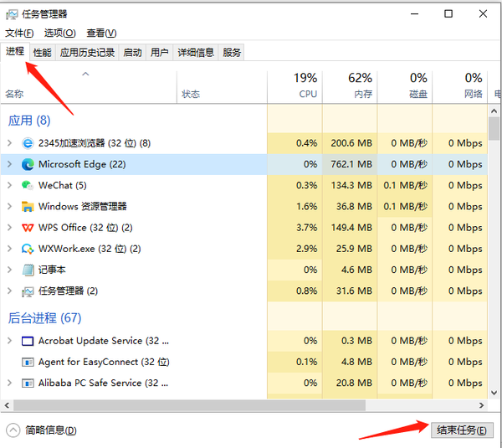502x448 pixels.
Task: Click the WXWork.exe icon
Action: point(28,249)
